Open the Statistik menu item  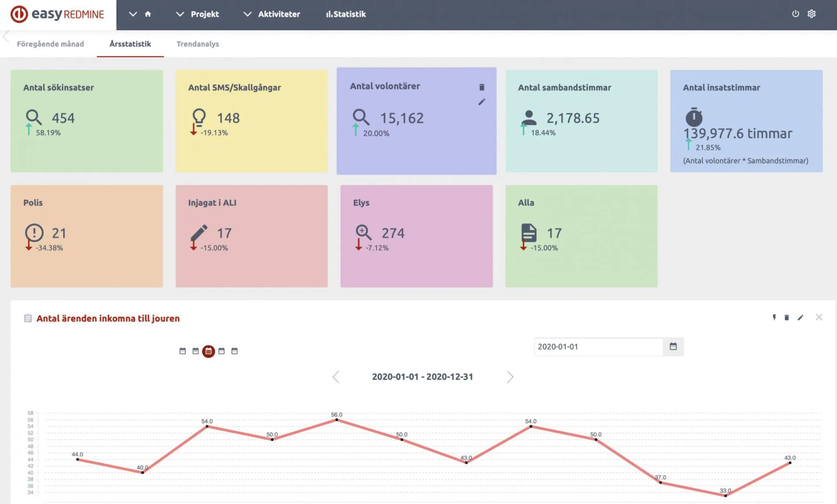[x=346, y=14]
